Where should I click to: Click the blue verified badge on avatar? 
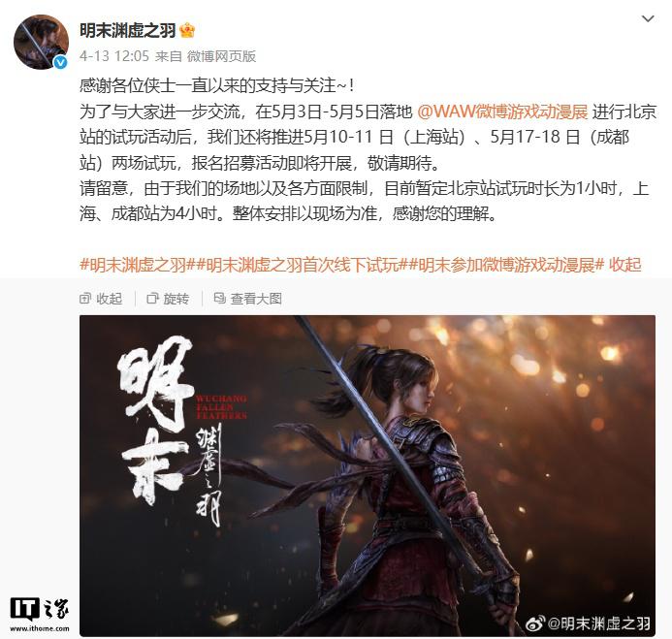point(60,63)
